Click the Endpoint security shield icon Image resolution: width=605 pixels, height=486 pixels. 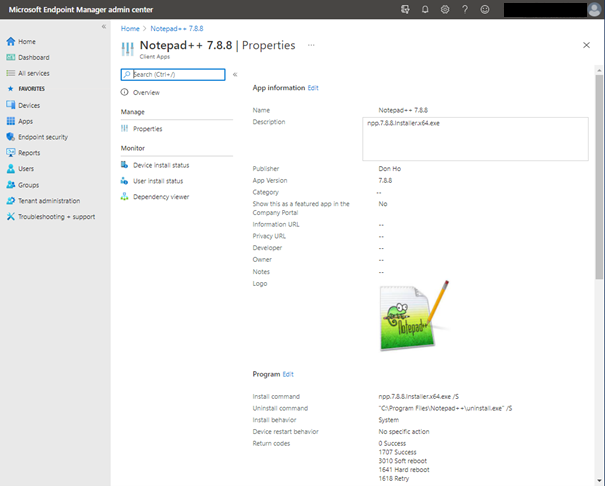tap(11, 137)
